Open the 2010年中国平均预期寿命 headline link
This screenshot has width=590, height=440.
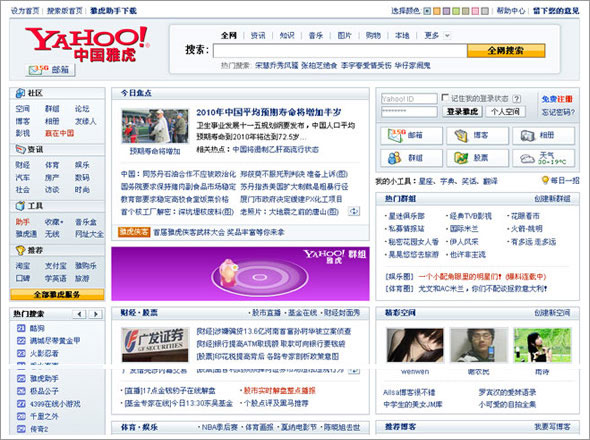(269, 112)
